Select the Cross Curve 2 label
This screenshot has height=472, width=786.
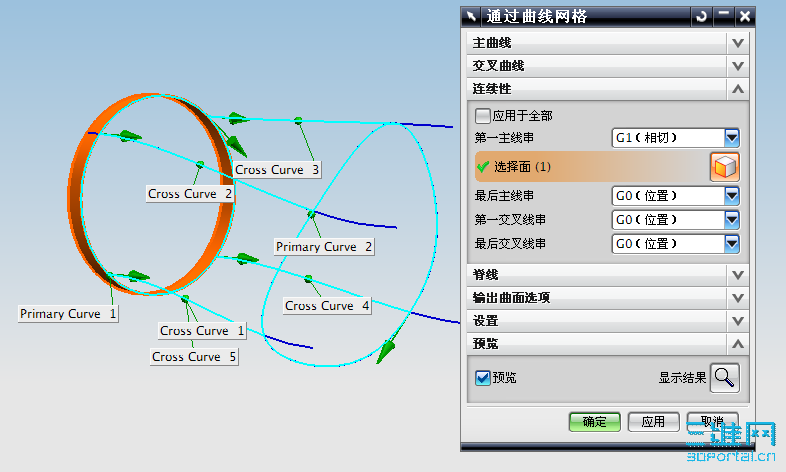(190, 194)
